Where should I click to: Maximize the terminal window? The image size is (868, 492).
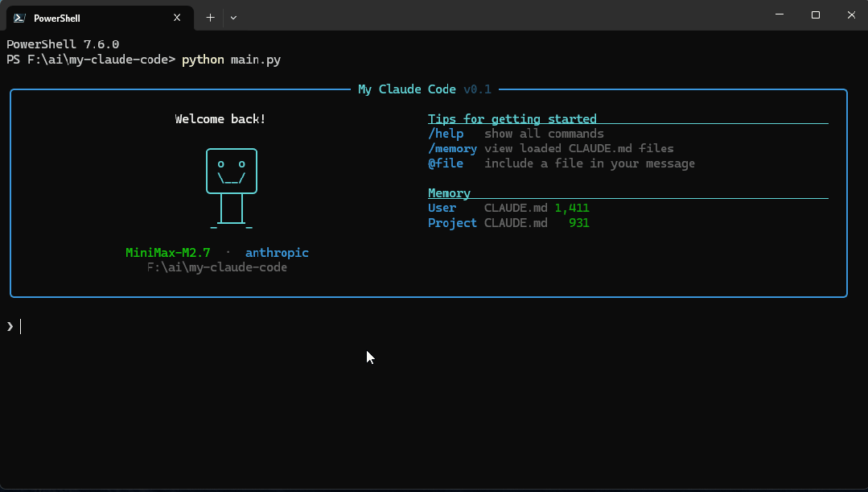pyautogui.click(x=815, y=15)
